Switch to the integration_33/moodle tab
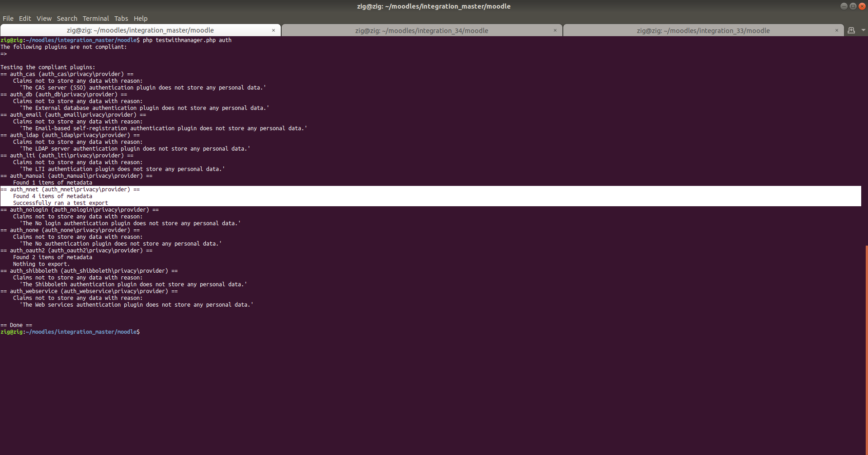Screen dimensions: 868x455 [x=703, y=30]
